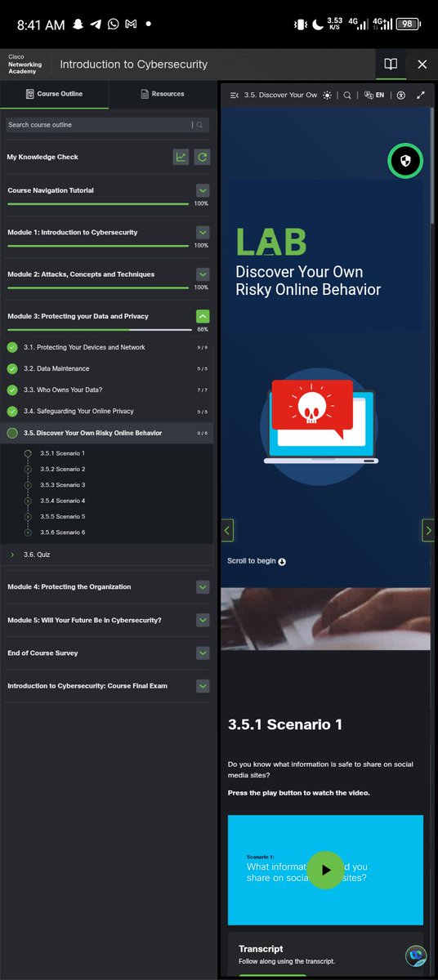438x980 pixels.
Task: Open the accessibility options icon
Action: coord(400,95)
